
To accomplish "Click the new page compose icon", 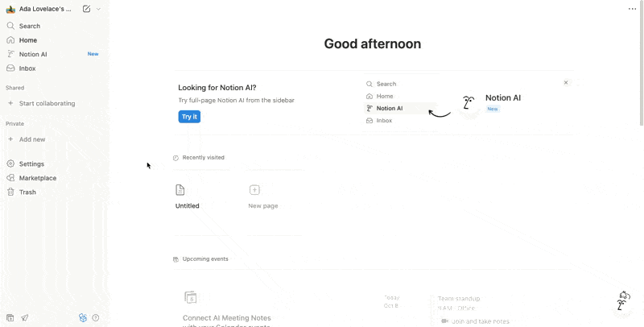I will tap(86, 9).
